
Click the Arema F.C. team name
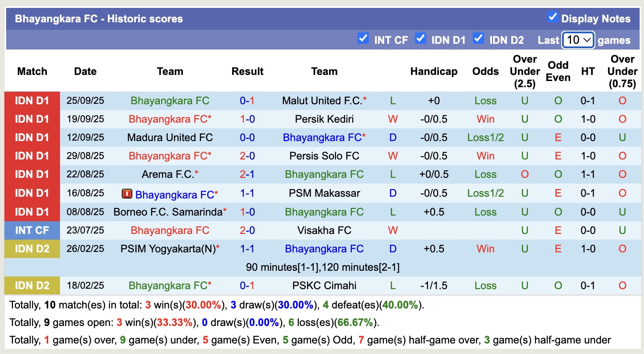tap(168, 174)
